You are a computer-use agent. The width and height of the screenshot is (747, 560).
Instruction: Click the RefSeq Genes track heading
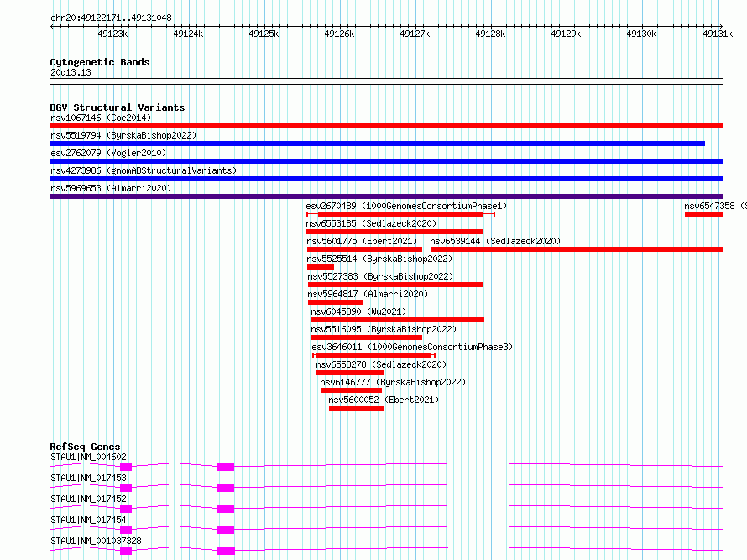(85, 447)
